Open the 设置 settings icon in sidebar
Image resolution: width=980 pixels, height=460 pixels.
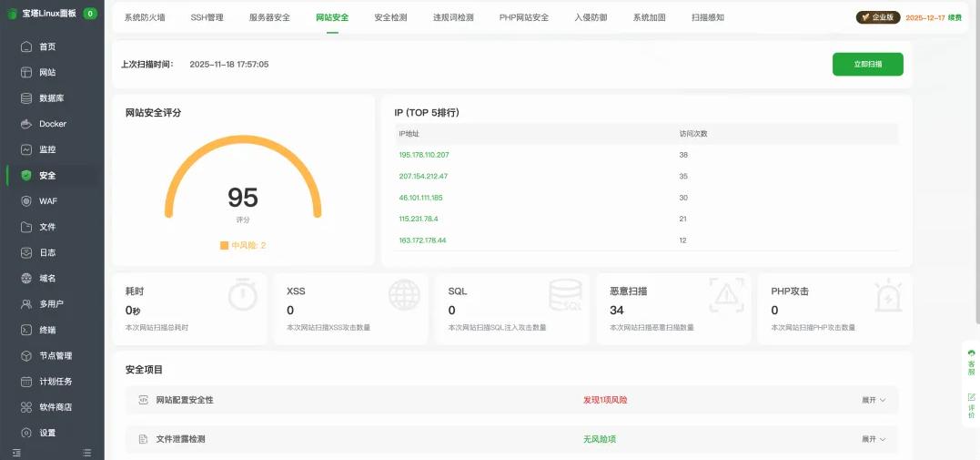tap(26, 433)
